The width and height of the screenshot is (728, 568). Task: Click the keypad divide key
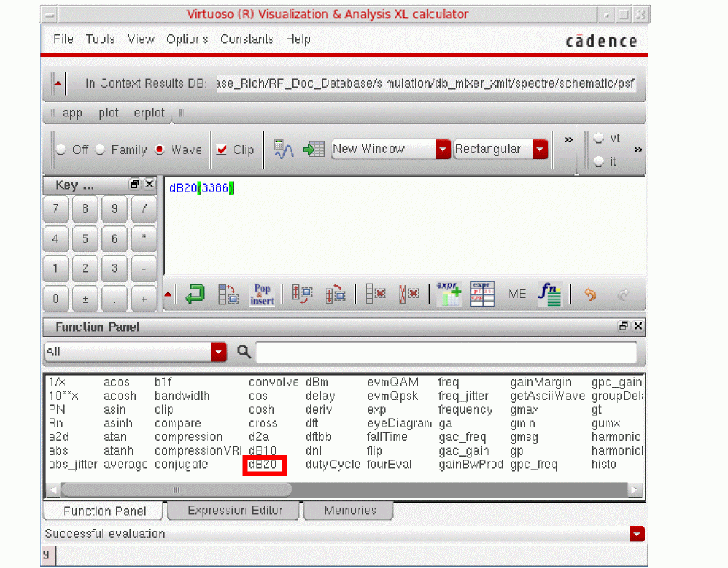144,209
